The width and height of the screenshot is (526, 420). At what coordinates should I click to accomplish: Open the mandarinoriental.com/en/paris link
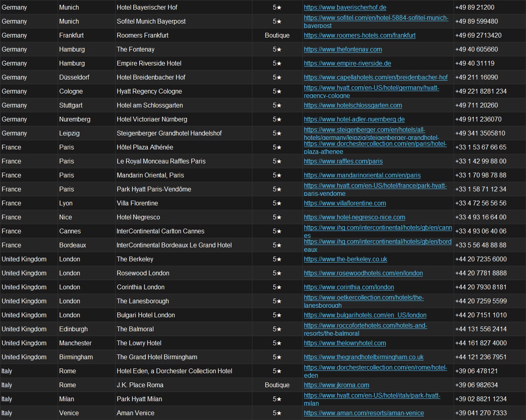tap(362, 175)
